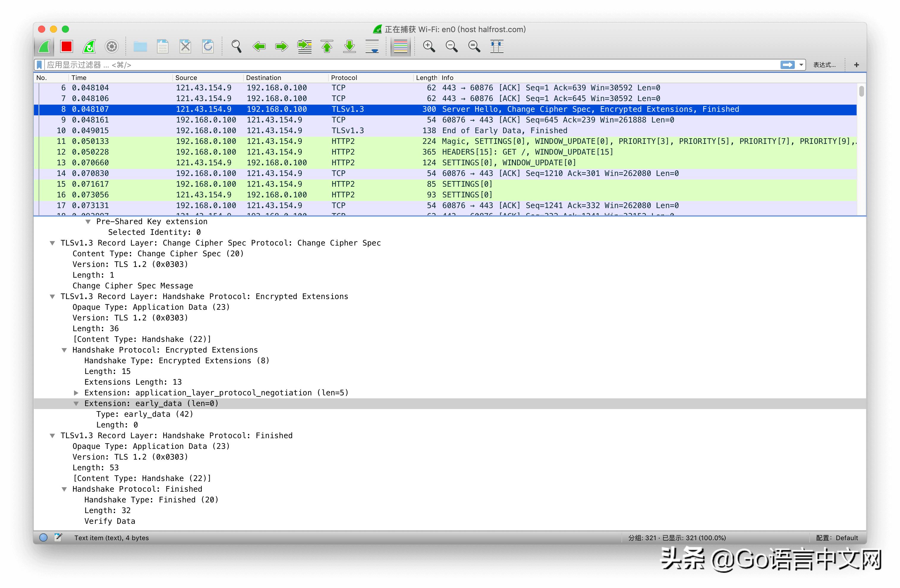The image size is (900, 588).
Task: Zoom in on packet list text
Action: coord(429,46)
